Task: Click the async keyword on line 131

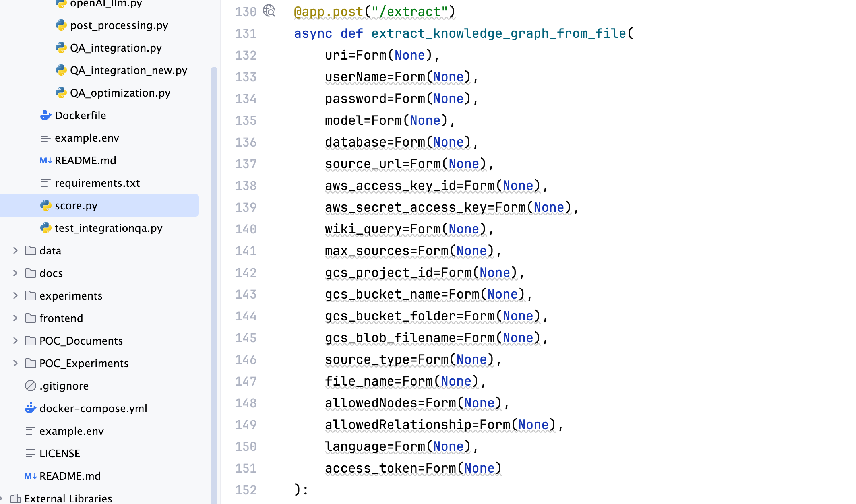Action: pos(313,33)
